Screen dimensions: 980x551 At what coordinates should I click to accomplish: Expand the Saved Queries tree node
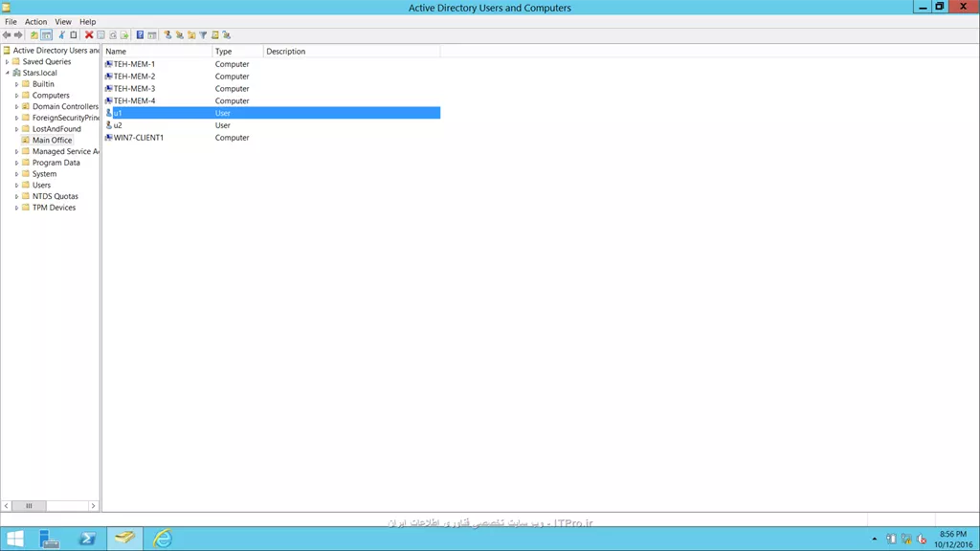point(7,62)
